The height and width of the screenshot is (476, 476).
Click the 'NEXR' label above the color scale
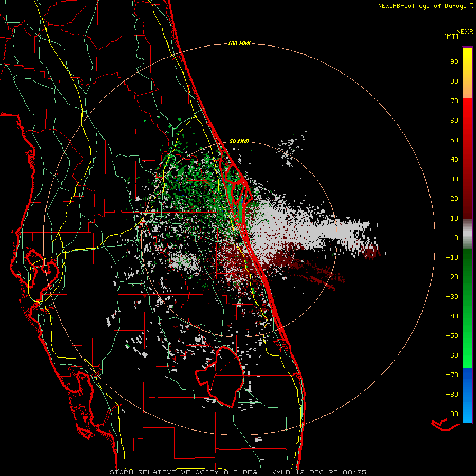[x=465, y=32]
